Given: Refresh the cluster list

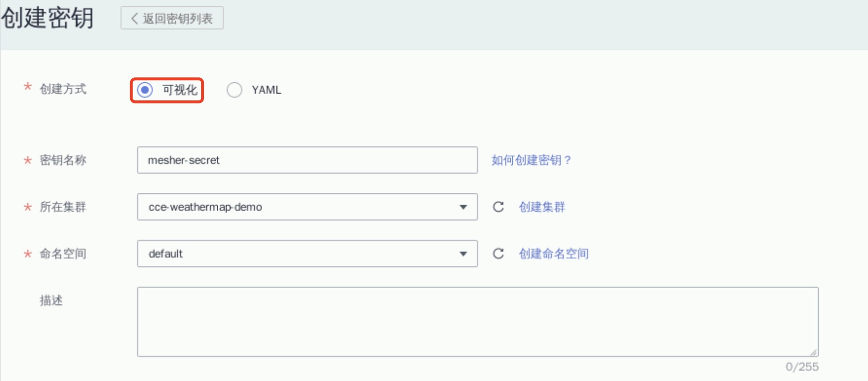Looking at the screenshot, I should point(498,207).
